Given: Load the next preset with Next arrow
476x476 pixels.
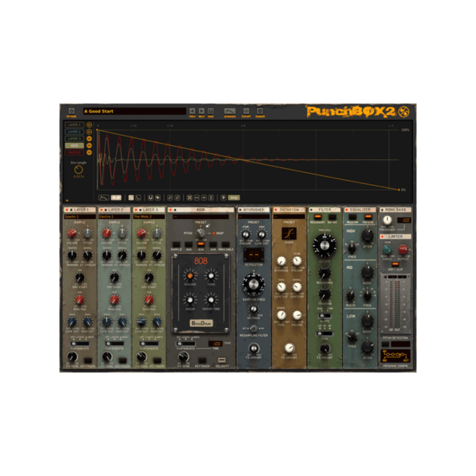Looking at the screenshot, I should coord(202,111).
